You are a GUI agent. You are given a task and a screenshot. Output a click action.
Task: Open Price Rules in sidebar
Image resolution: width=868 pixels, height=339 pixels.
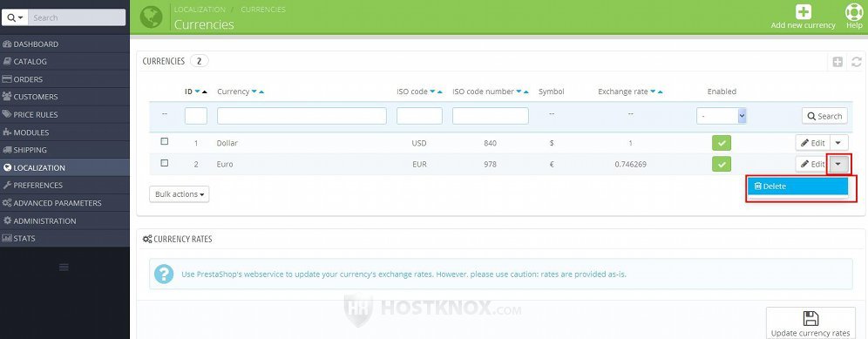(64, 115)
